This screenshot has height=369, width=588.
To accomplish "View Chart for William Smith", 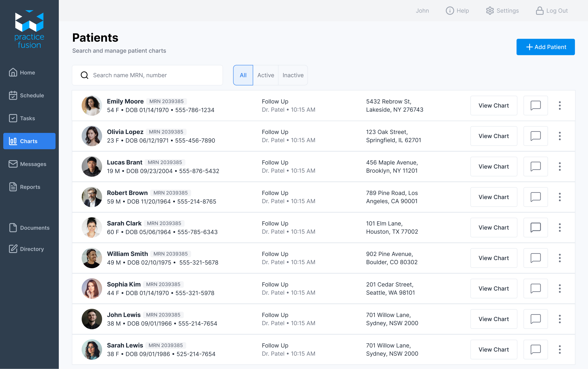I will pos(494,258).
